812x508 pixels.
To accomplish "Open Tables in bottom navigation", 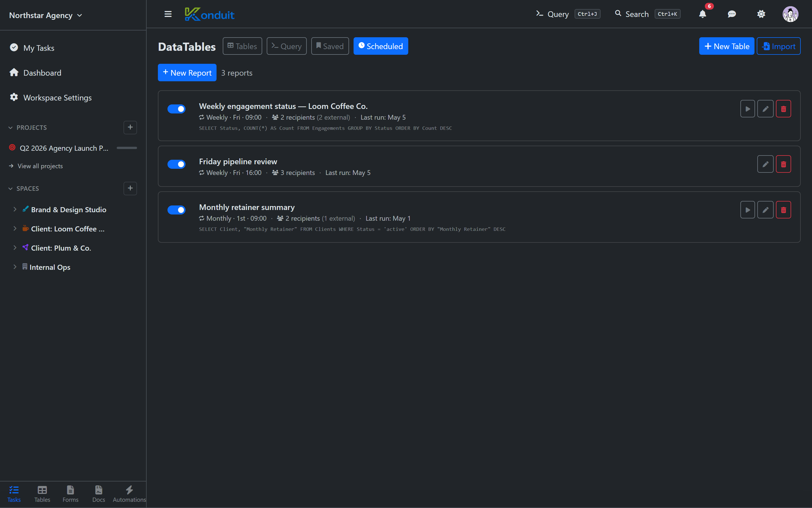I will [x=42, y=494].
